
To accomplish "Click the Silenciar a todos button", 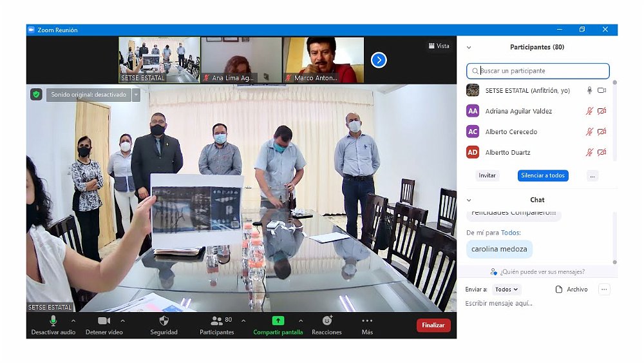I will 542,175.
